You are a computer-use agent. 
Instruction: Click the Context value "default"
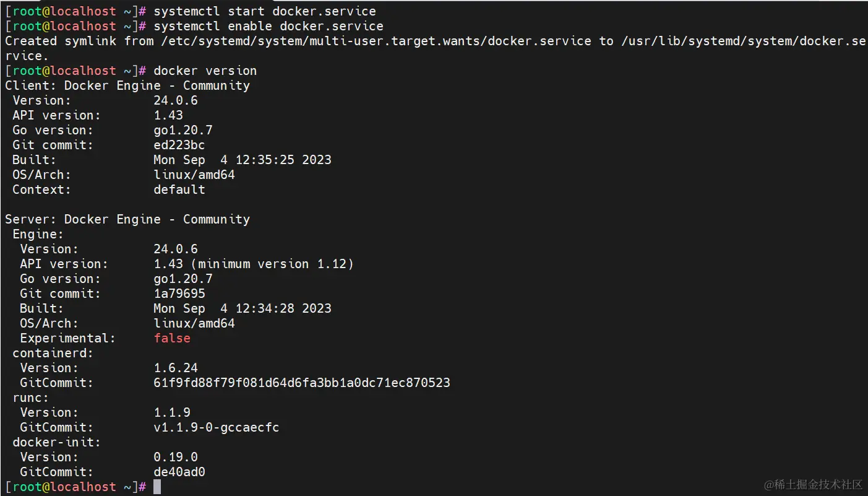tap(179, 189)
